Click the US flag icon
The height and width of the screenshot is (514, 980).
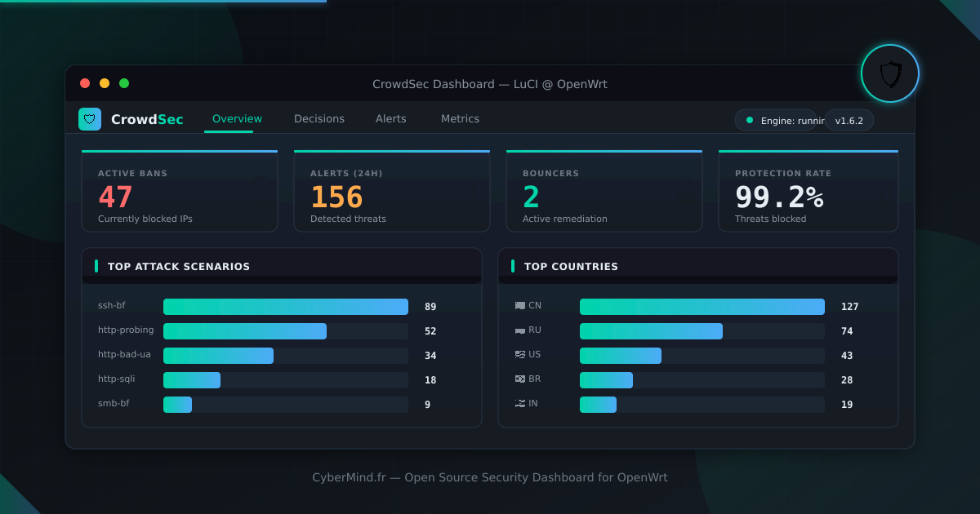tap(520, 355)
